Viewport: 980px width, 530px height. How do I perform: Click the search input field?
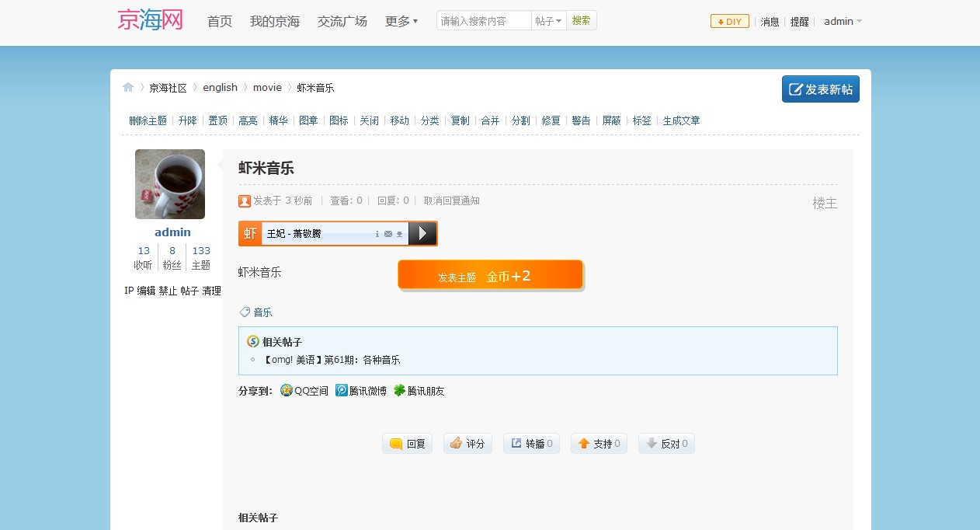pos(485,21)
